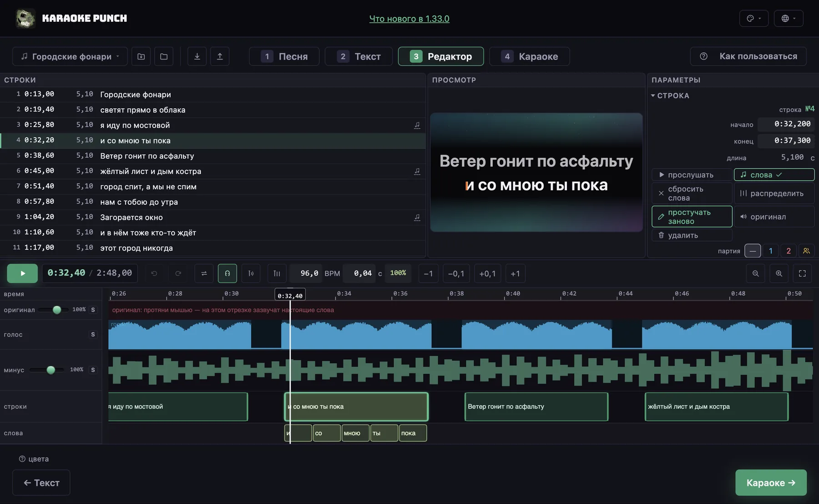Click the undo icon in transport bar
This screenshot has width=819, height=504.
154,273
